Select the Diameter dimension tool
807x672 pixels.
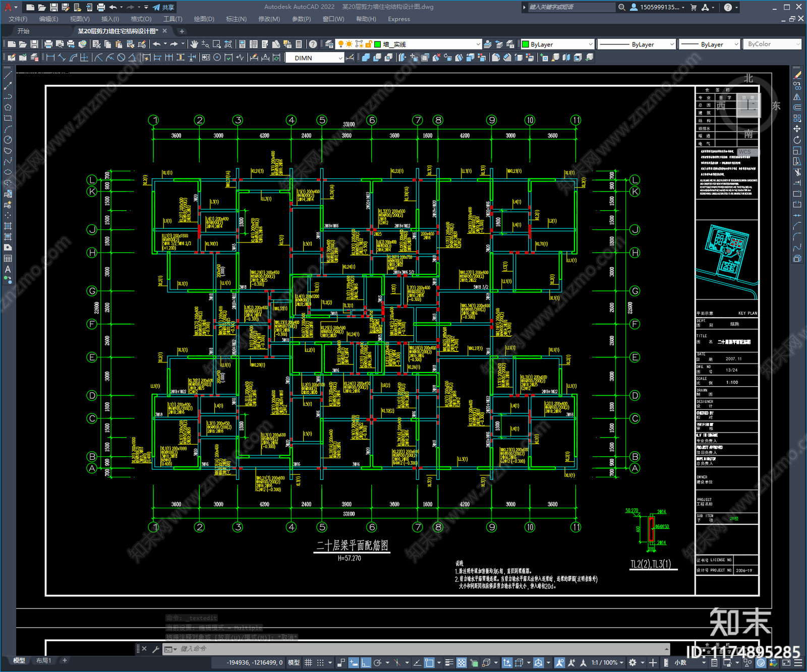pos(121,57)
